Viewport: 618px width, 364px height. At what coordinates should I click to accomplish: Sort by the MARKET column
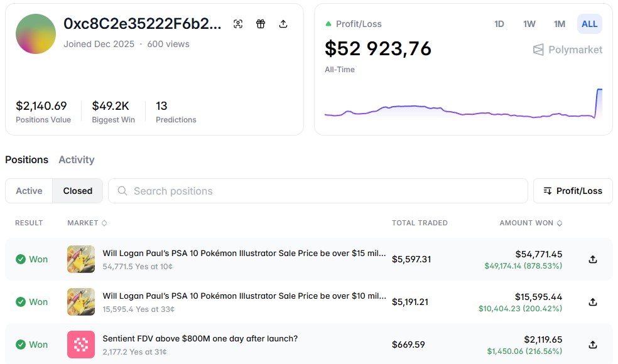(x=87, y=223)
